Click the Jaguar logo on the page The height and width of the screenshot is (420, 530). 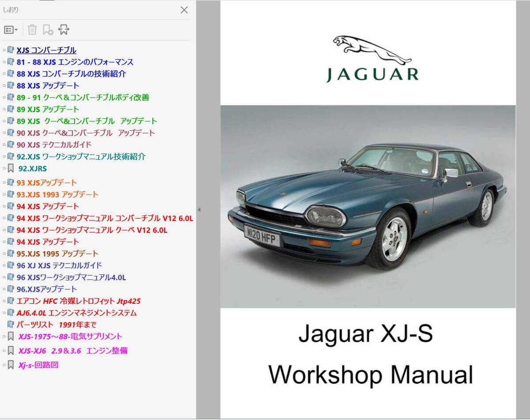[372, 59]
